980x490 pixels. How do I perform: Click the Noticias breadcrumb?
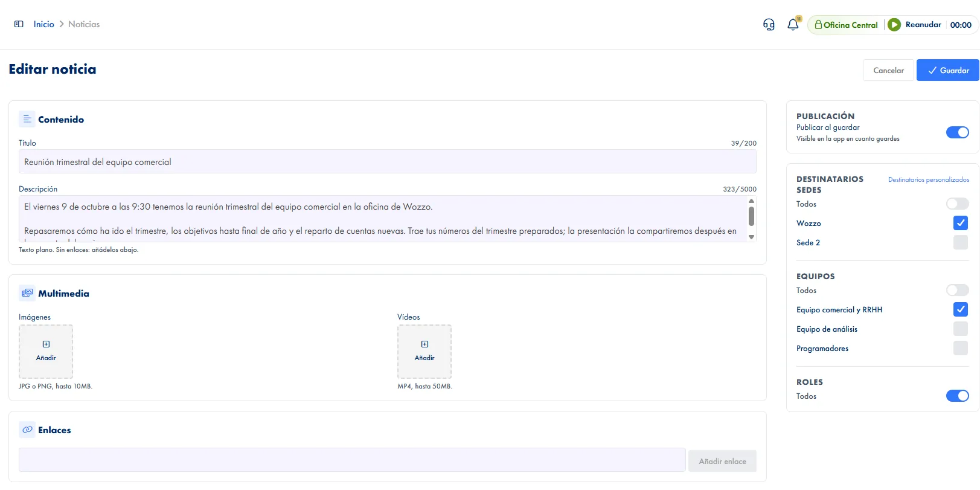(84, 24)
